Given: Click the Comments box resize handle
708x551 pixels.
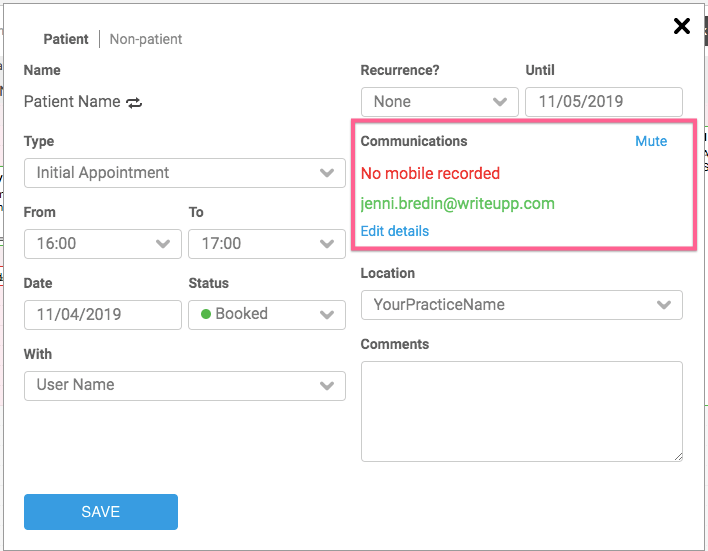Looking at the screenshot, I should [677, 456].
